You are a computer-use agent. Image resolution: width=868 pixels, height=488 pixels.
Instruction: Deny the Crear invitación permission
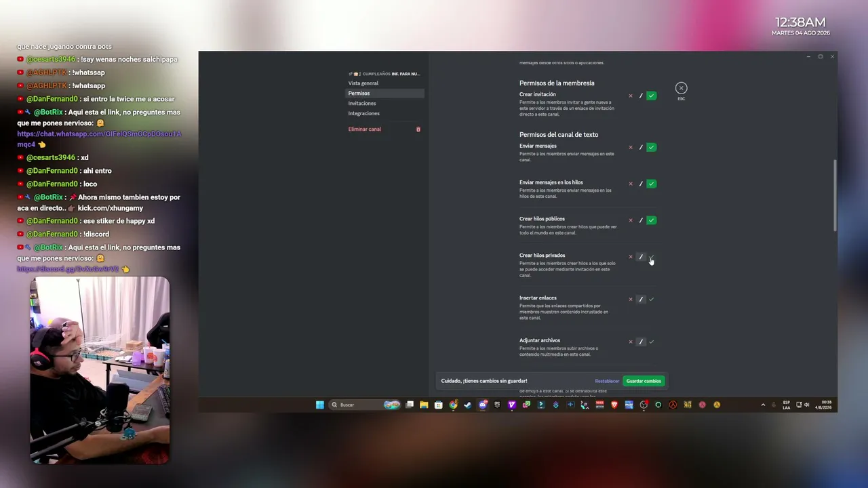click(631, 96)
